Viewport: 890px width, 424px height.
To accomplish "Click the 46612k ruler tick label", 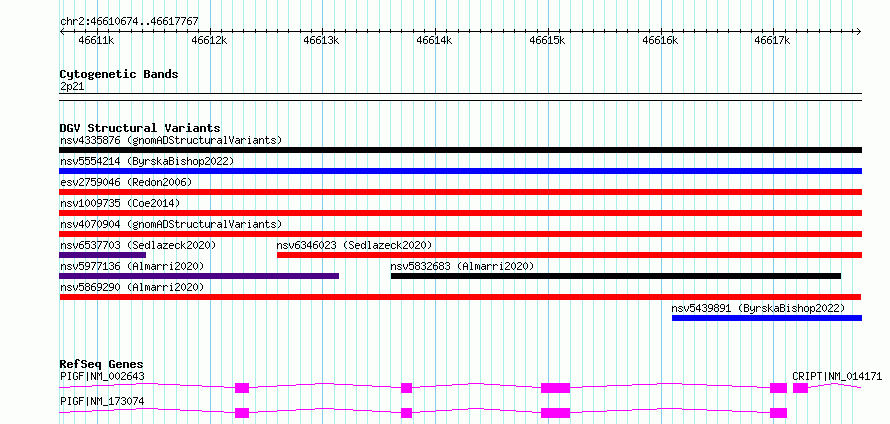I will pyautogui.click(x=209, y=40).
